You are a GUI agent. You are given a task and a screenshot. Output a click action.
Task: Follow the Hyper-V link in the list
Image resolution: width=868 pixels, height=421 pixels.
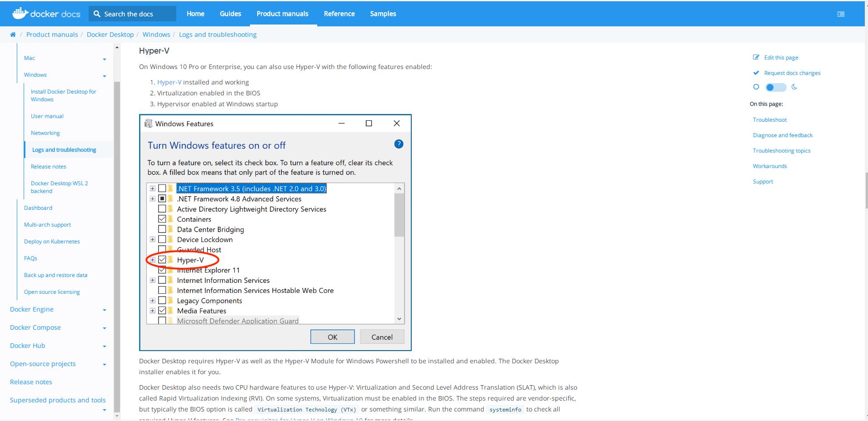tap(169, 82)
